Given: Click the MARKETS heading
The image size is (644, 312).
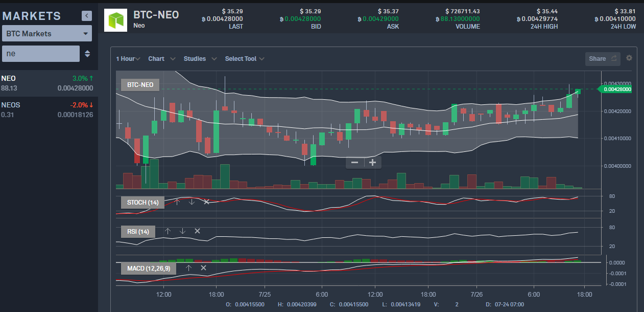Looking at the screenshot, I should click(32, 16).
